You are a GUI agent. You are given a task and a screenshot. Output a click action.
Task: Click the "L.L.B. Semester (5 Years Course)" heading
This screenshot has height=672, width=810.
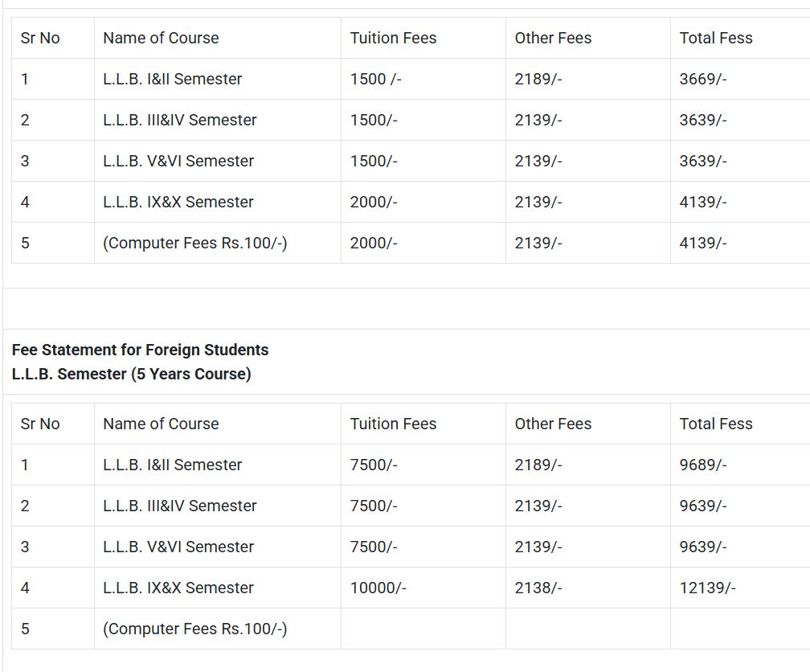pos(131,374)
